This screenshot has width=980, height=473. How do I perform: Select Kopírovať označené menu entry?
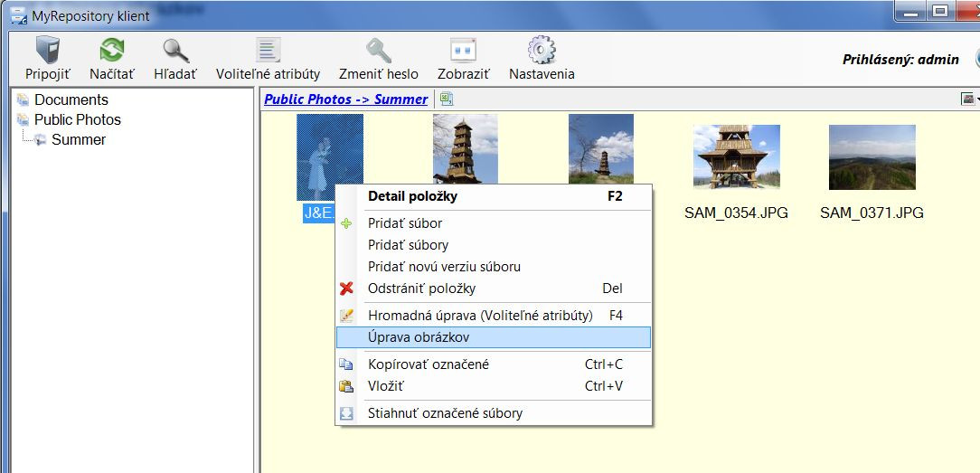pos(494,364)
